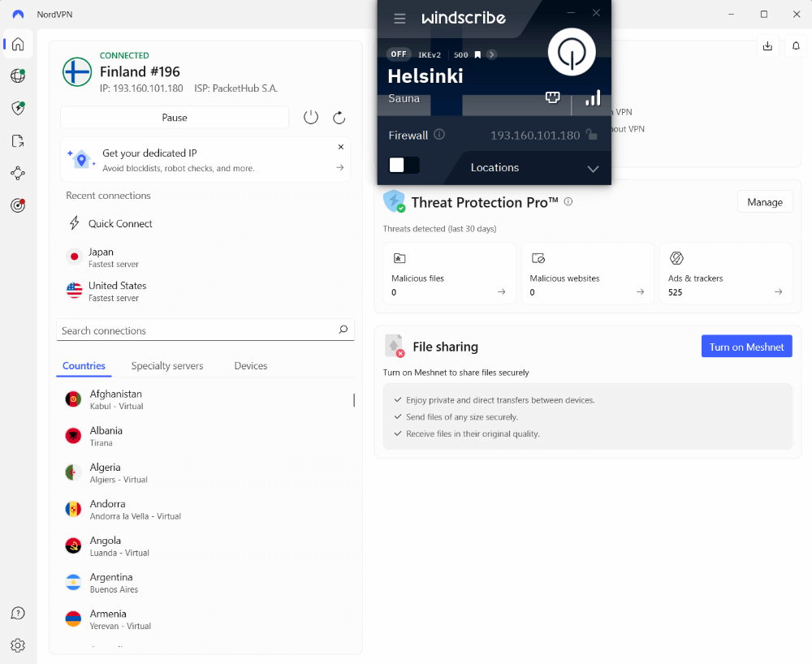Open Threat Protection Pro info icon
The width and height of the screenshot is (812, 664).
568,201
